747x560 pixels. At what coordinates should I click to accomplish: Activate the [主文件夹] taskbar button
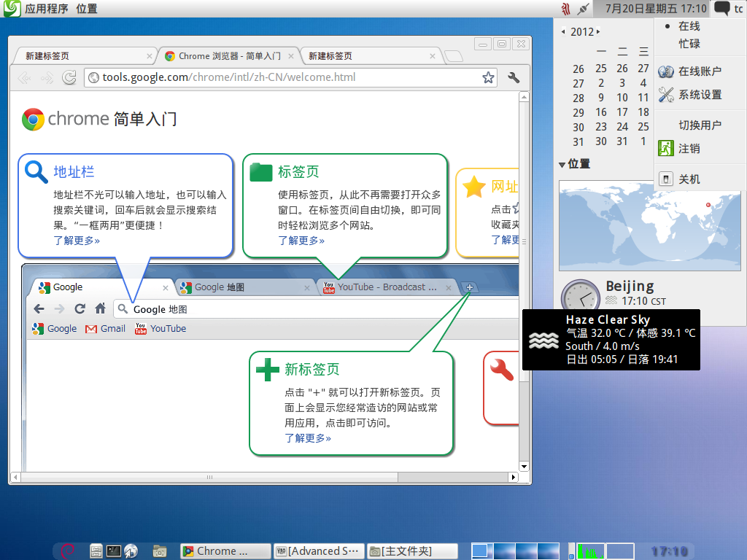coord(413,551)
